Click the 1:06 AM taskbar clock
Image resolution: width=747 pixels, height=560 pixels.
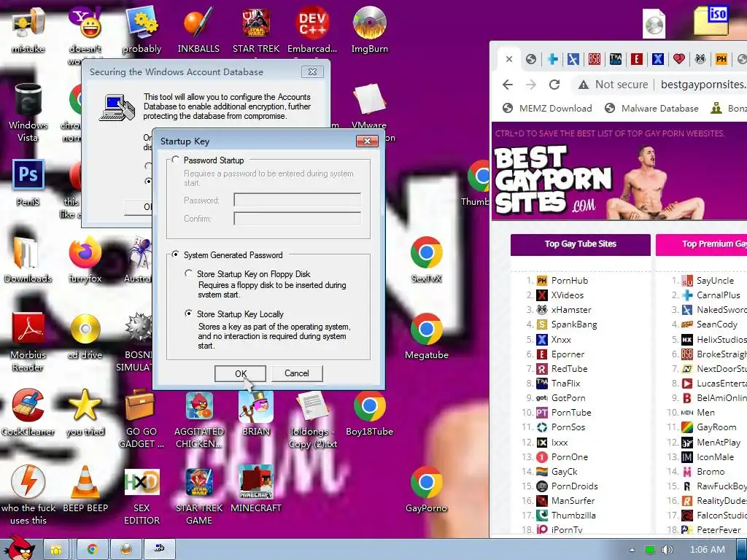pos(707,550)
